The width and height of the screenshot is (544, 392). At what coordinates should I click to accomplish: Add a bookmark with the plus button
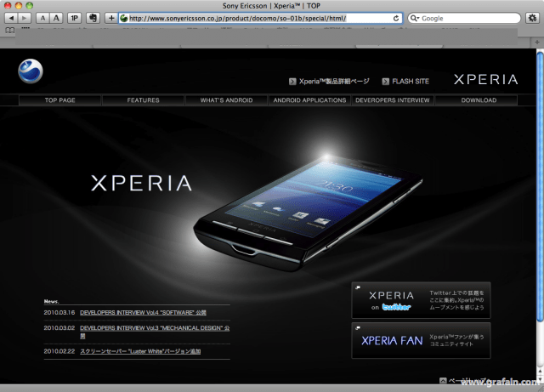111,18
